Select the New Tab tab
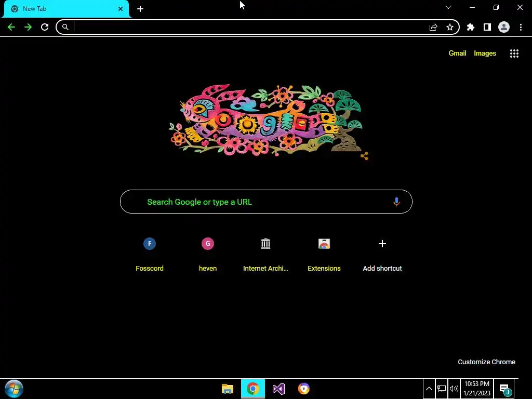The height and width of the screenshot is (399, 532). tap(66, 9)
